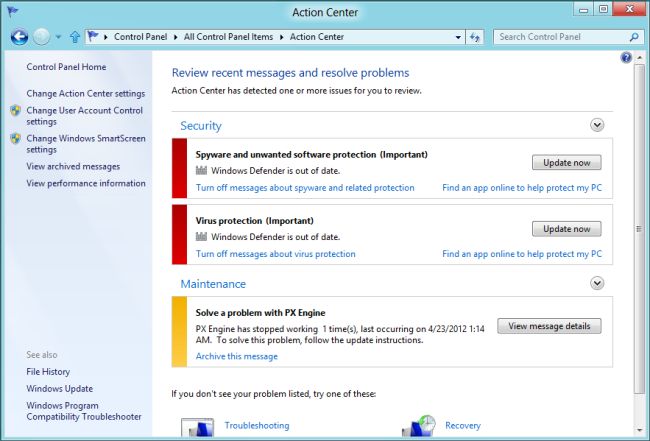The width and height of the screenshot is (650, 441).
Task: Open Change User Account Control settings
Action: [85, 116]
